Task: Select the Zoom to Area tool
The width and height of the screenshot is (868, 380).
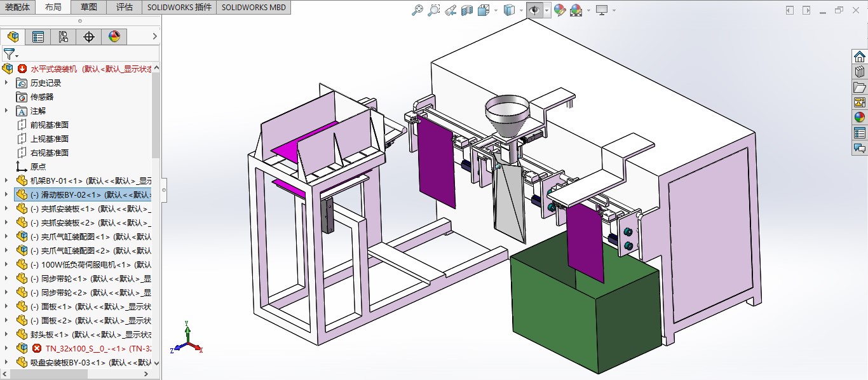Action: [434, 10]
